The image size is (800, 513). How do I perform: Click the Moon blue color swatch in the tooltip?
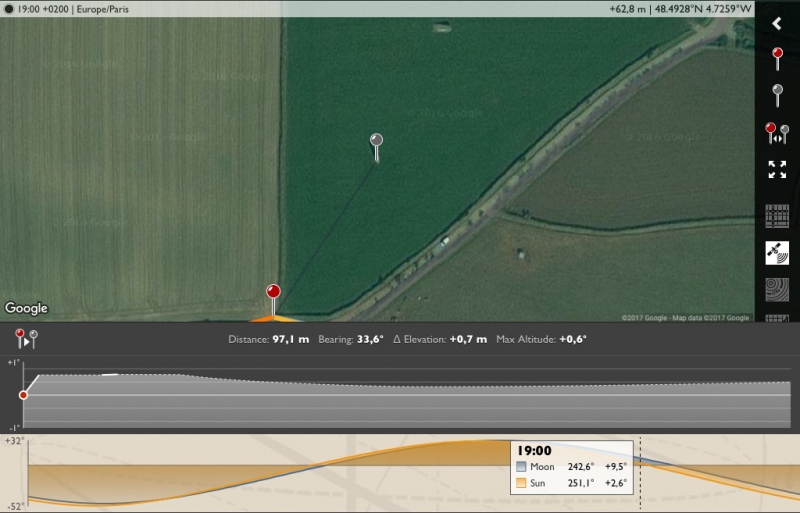point(521,467)
